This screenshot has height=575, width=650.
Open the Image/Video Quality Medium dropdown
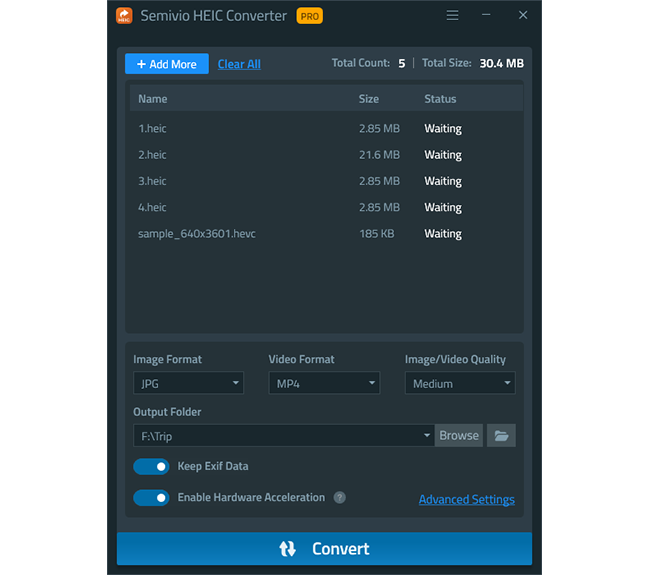coord(460,383)
